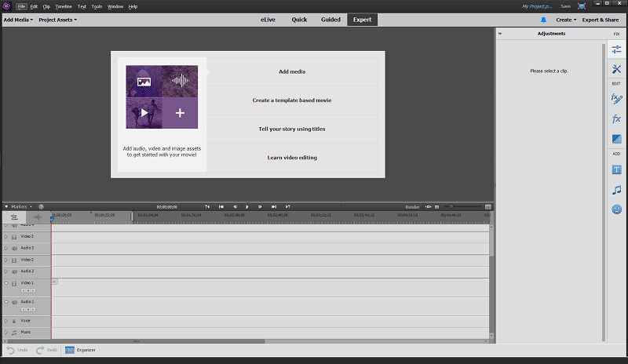The height and width of the screenshot is (364, 628).
Task: Click Export & Share button
Action: pos(601,20)
